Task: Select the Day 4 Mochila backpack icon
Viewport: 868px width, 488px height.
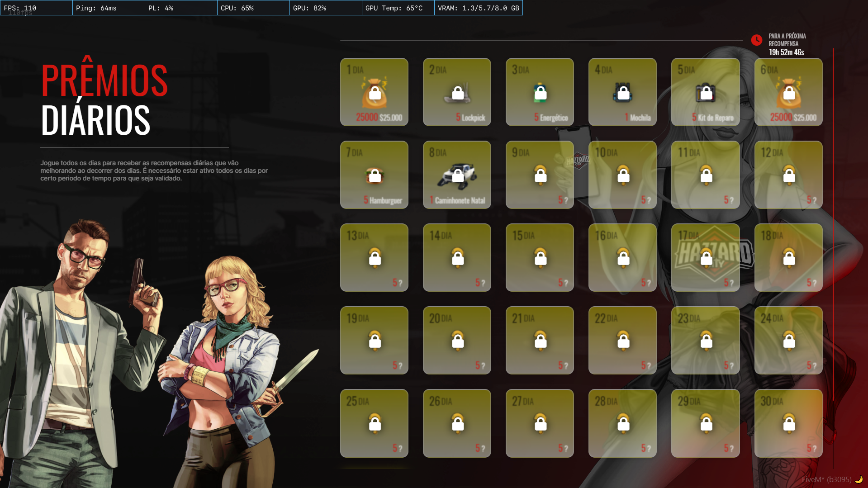Action: point(623,93)
